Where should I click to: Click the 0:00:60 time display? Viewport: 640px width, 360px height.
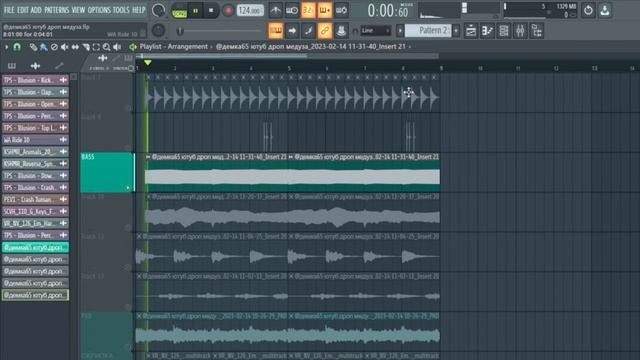pyautogui.click(x=388, y=11)
